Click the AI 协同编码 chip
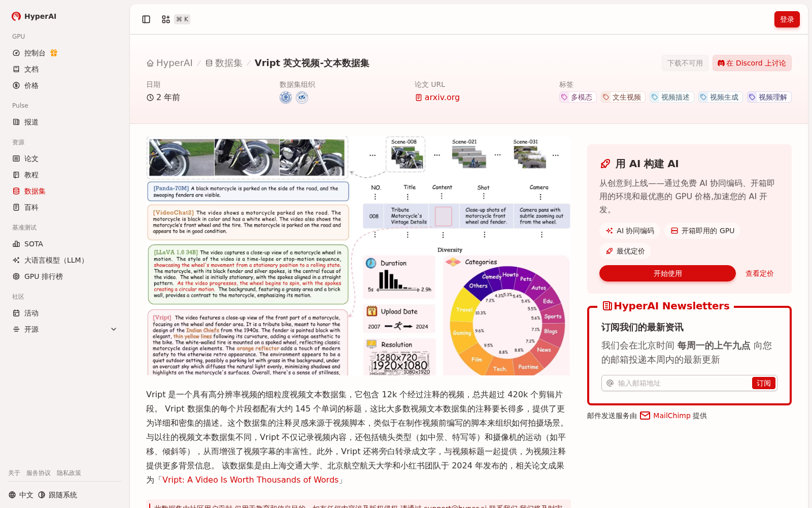 (x=630, y=231)
